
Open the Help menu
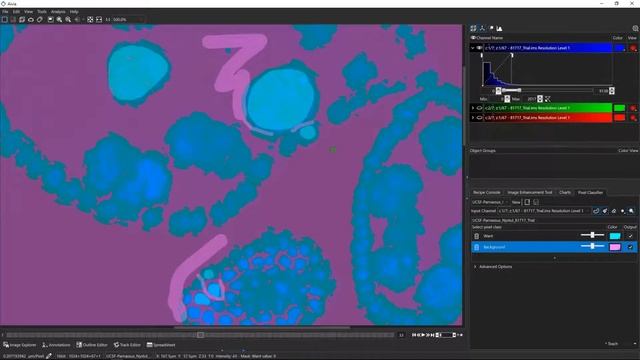coord(74,12)
